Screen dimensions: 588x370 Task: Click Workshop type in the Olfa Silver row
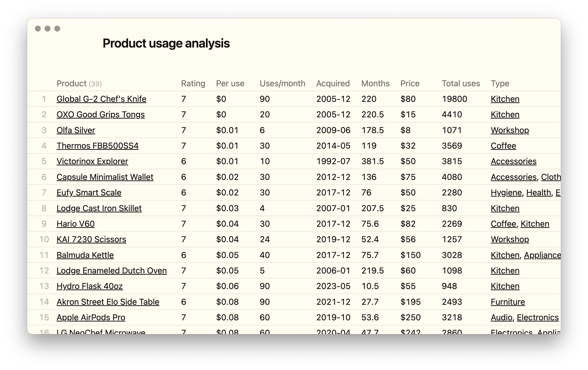510,130
